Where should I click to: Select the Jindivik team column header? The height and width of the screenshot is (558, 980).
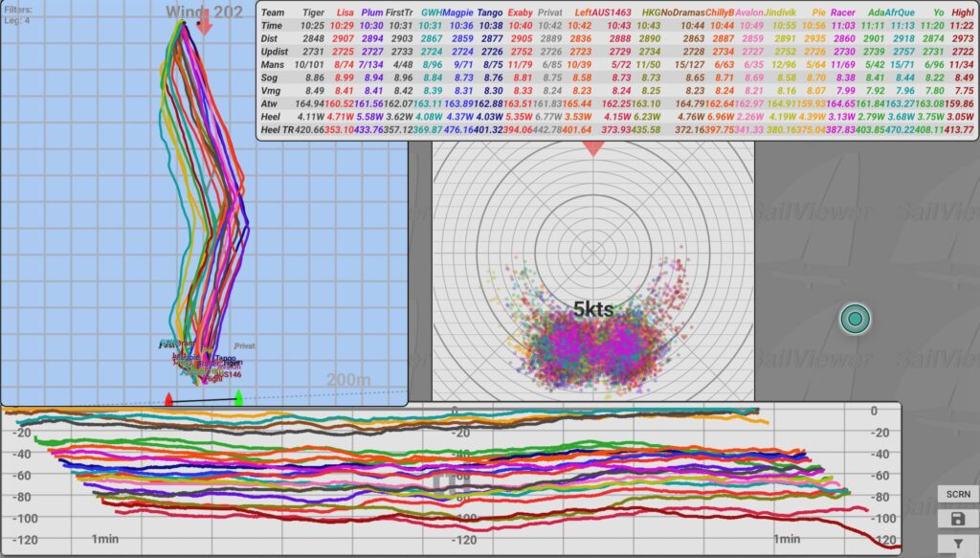pyautogui.click(x=780, y=12)
